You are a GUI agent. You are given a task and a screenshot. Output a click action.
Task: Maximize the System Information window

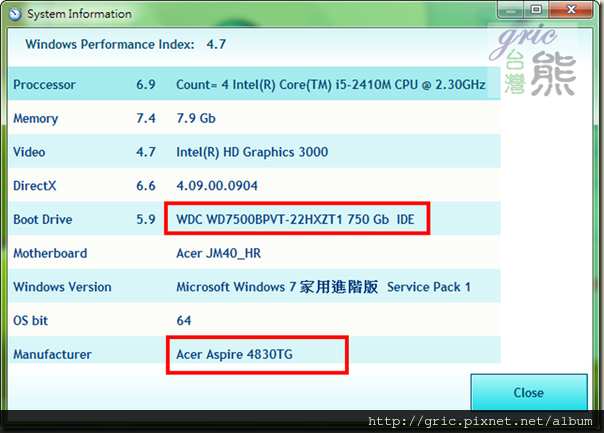(x=536, y=10)
